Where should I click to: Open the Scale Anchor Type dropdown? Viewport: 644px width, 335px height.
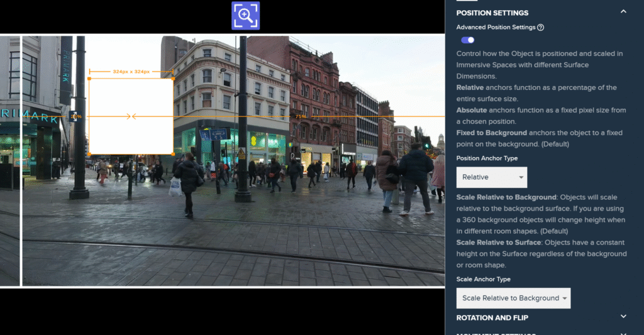[x=513, y=298]
